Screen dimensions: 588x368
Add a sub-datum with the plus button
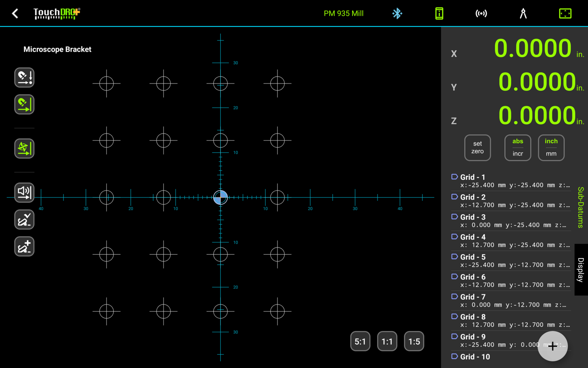552,346
